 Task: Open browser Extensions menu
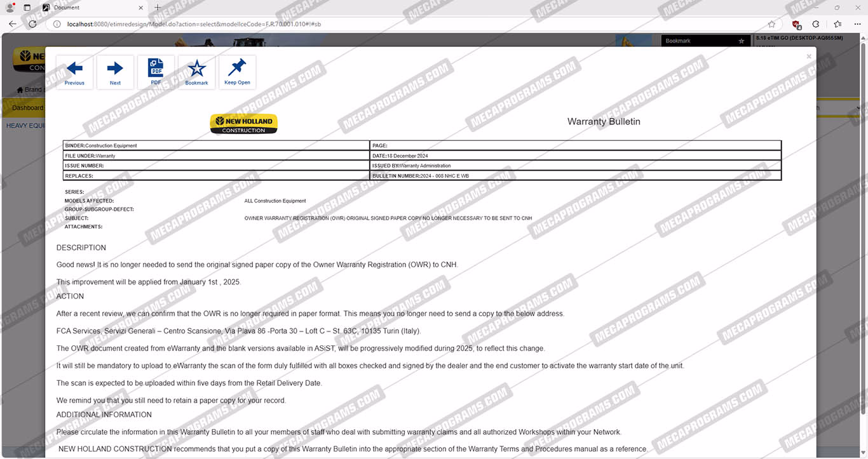816,24
